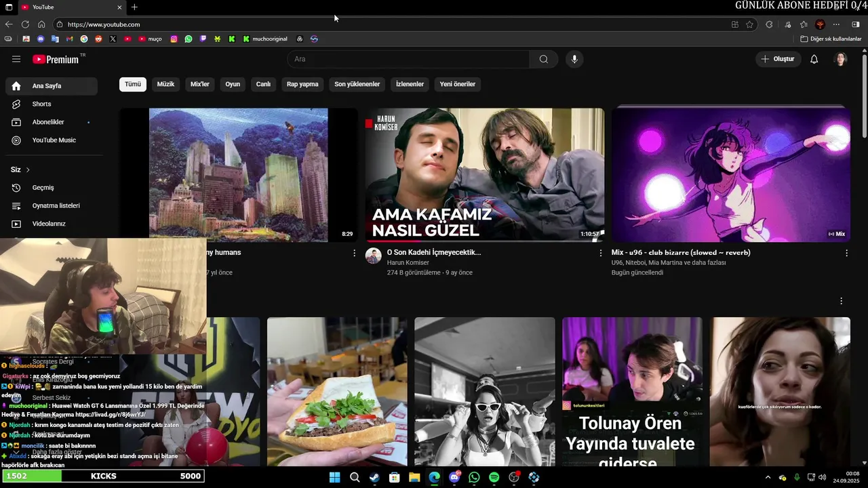The height and width of the screenshot is (488, 868).
Task: Open Shorts from the sidebar
Action: click(52, 104)
